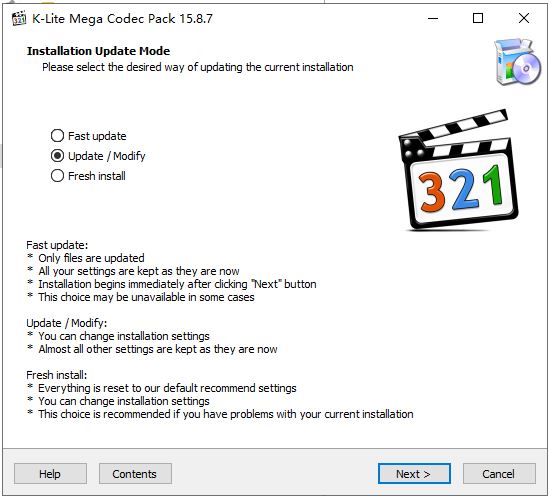Open the Contents button
Image resolution: width=549 pixels, height=496 pixels.
point(135,474)
